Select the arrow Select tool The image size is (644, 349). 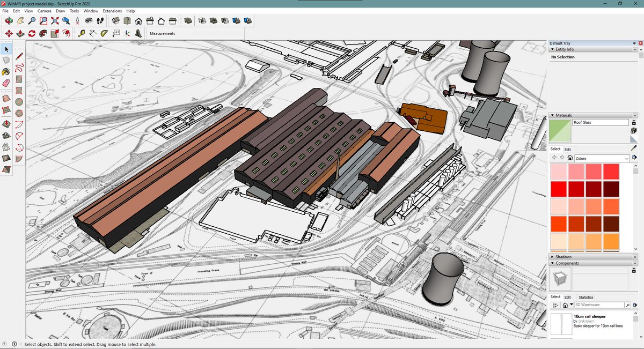tap(6, 49)
